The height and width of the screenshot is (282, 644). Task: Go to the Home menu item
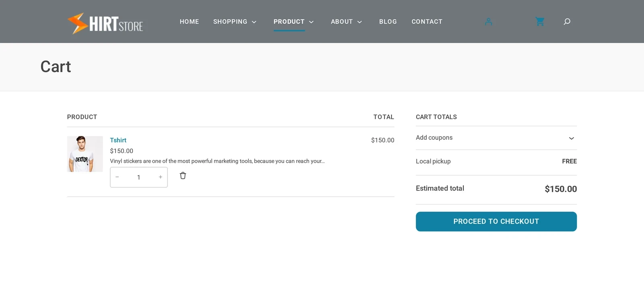(x=189, y=22)
